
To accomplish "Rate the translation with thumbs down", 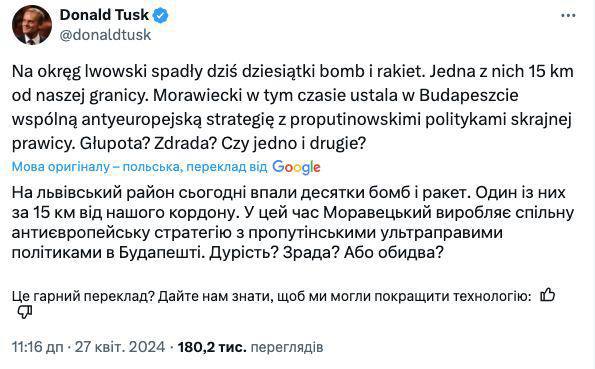I will point(25,312).
